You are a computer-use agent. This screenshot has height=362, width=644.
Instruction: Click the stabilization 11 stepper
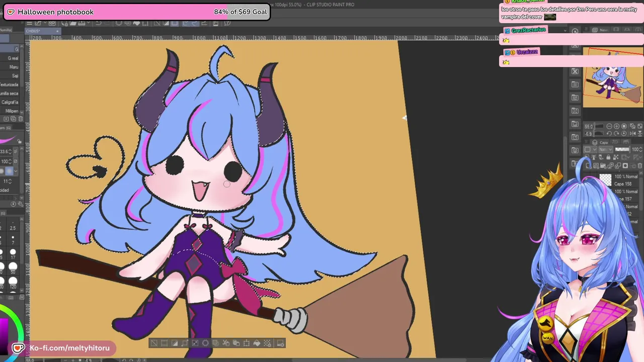[10, 181]
